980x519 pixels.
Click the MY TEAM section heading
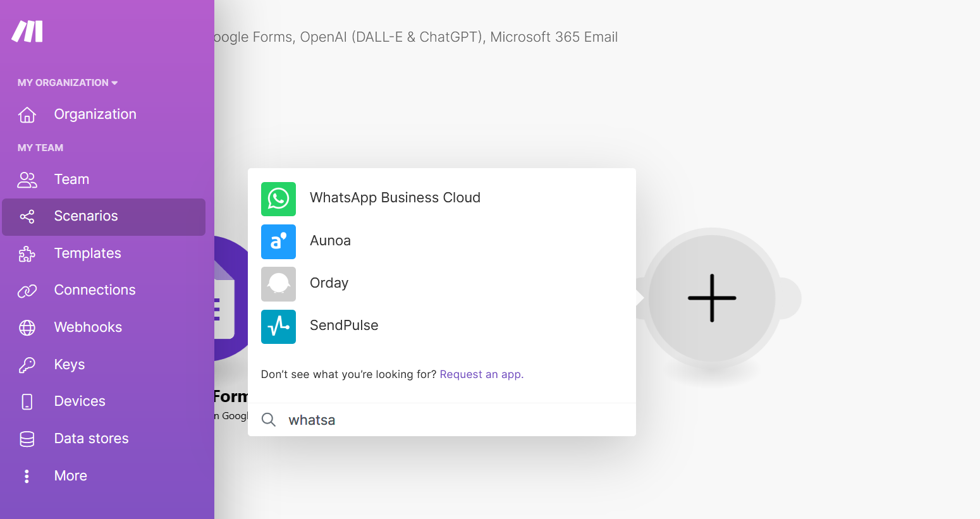pos(40,148)
